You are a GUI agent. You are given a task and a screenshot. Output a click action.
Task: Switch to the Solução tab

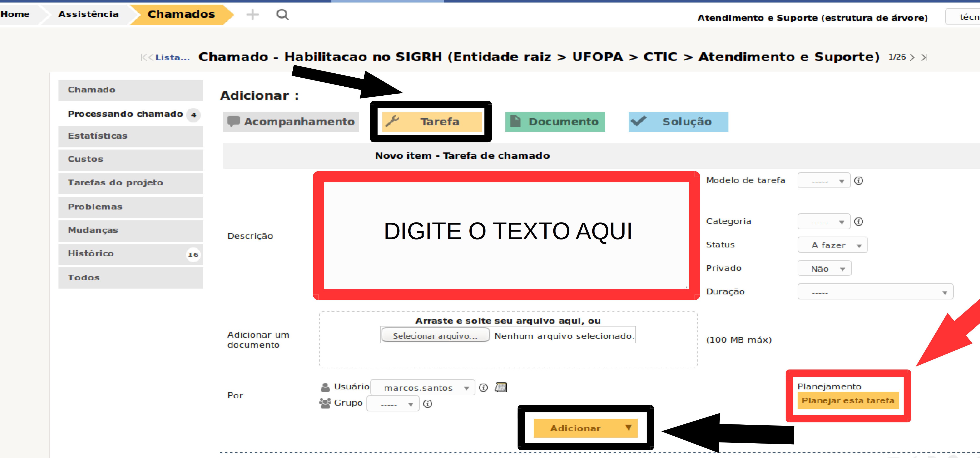(x=678, y=122)
